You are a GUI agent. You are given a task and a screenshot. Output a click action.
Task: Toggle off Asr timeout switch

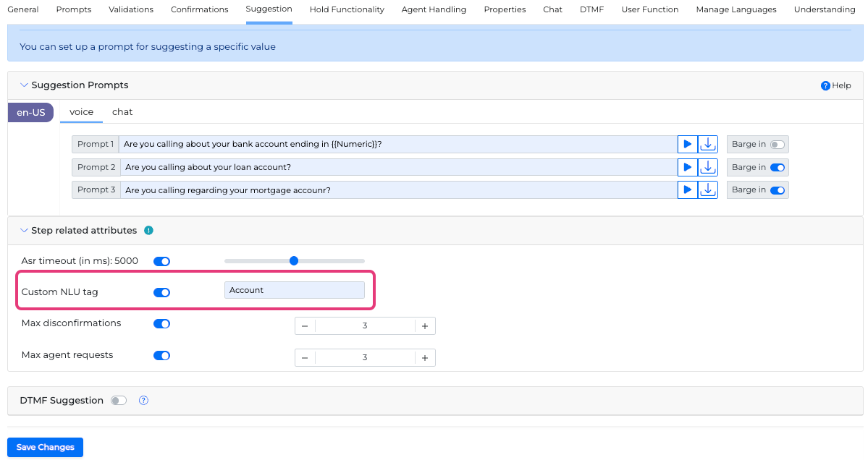click(x=161, y=261)
